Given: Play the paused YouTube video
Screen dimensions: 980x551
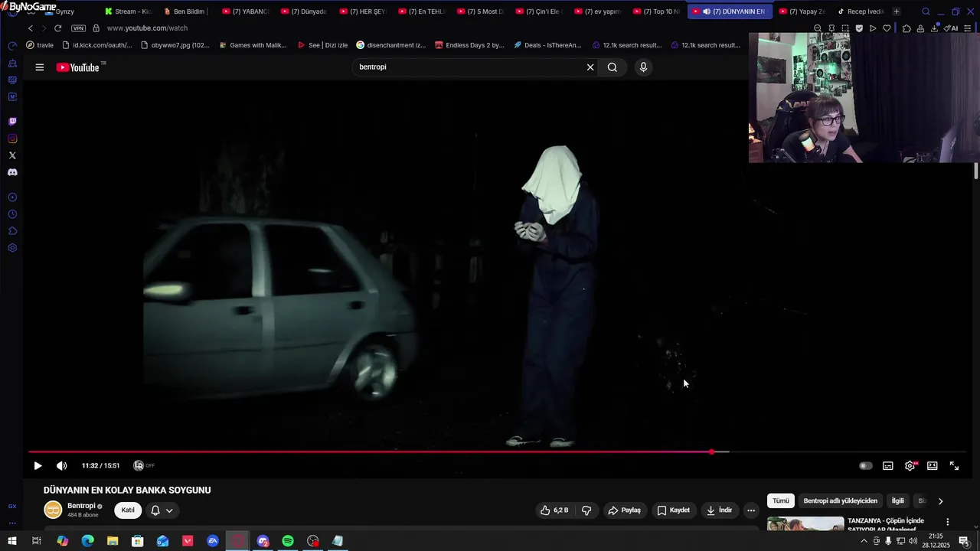Looking at the screenshot, I should click(x=38, y=465).
